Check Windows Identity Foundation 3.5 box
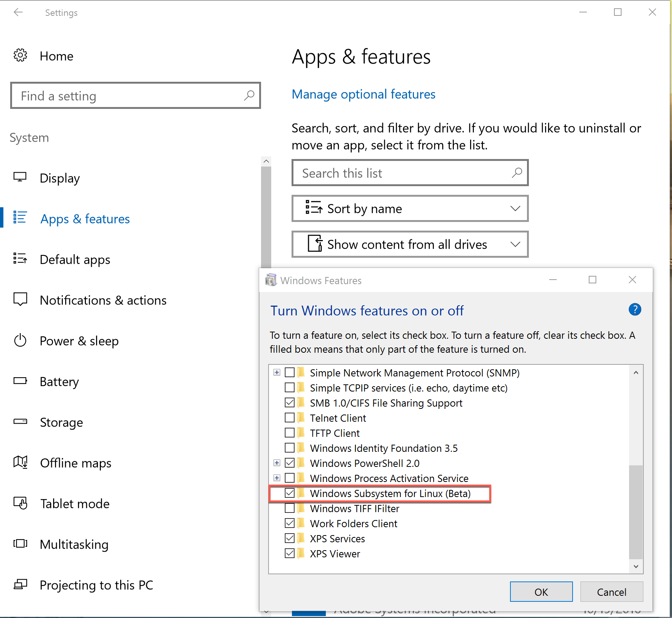This screenshot has width=672, height=618. [x=290, y=448]
